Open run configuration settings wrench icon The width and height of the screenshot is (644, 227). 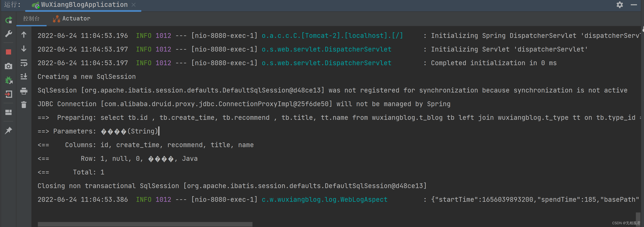pyautogui.click(x=8, y=34)
